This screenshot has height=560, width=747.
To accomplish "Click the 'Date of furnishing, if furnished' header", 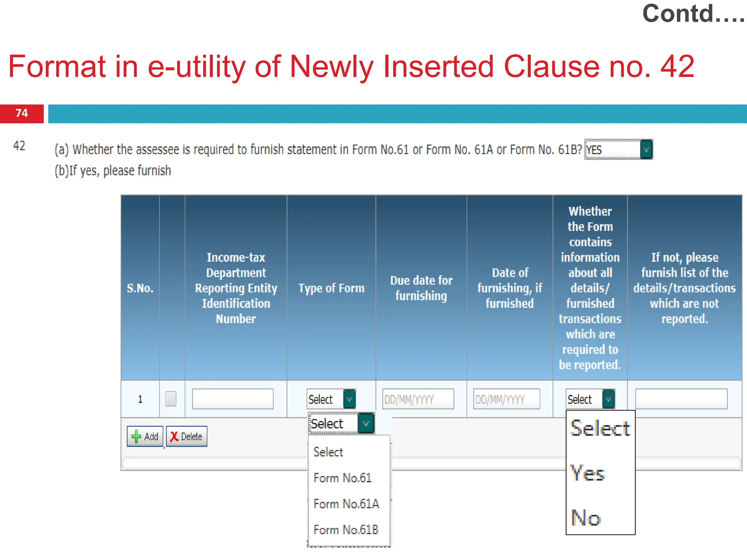I will coord(510,288).
